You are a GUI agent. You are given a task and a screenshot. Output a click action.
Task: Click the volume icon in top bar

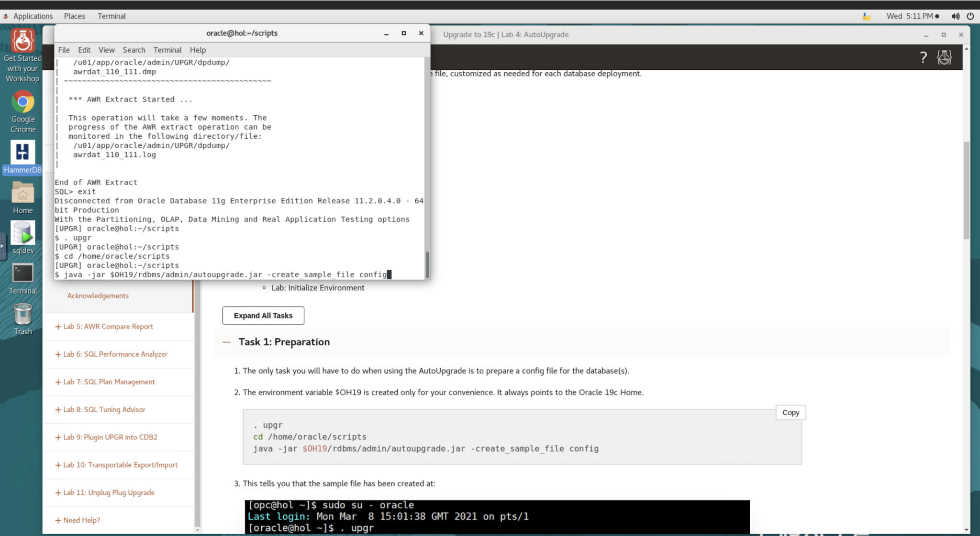coord(955,16)
